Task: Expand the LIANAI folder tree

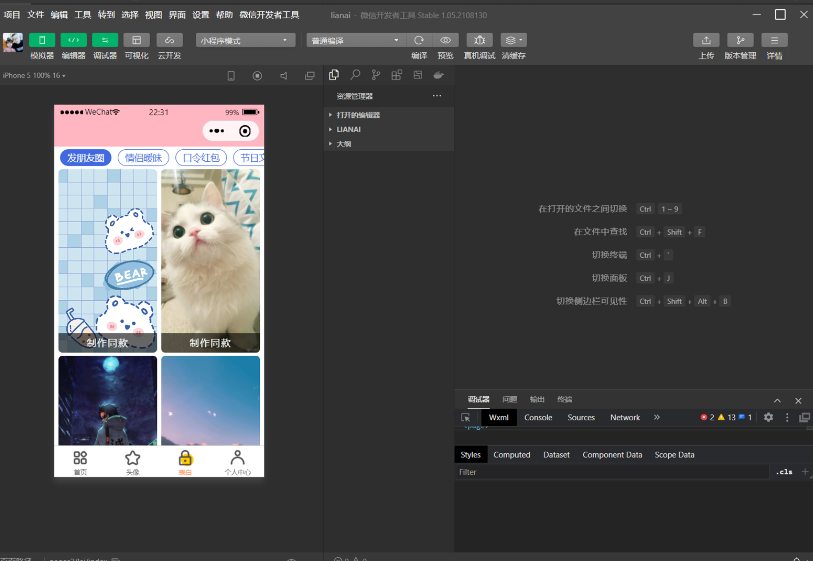Action: tap(348, 129)
